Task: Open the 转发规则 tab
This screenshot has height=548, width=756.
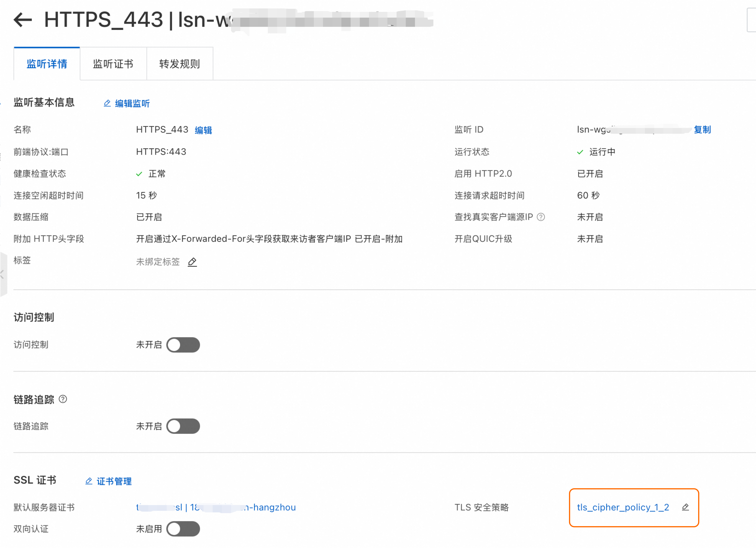Action: point(179,64)
